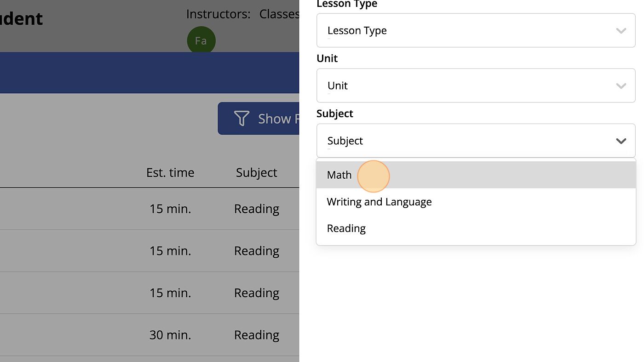Screen dimensions: 644x362
Task: Click the Est. time column header
Action: click(x=170, y=173)
